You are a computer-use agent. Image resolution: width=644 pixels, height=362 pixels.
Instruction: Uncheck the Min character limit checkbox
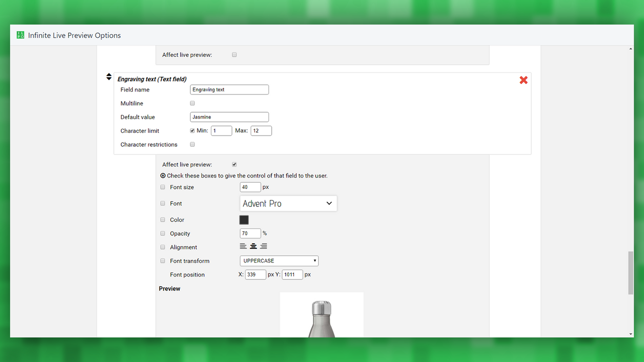click(x=192, y=130)
